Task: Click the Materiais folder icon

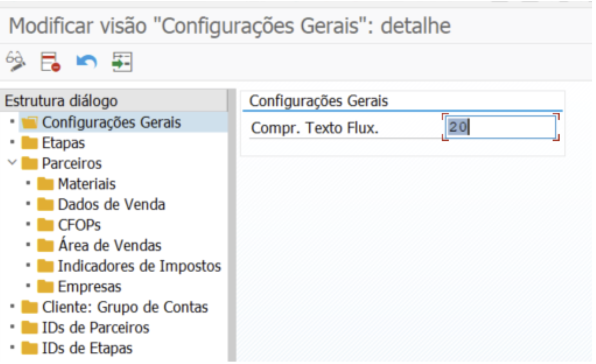Action: [x=45, y=184]
